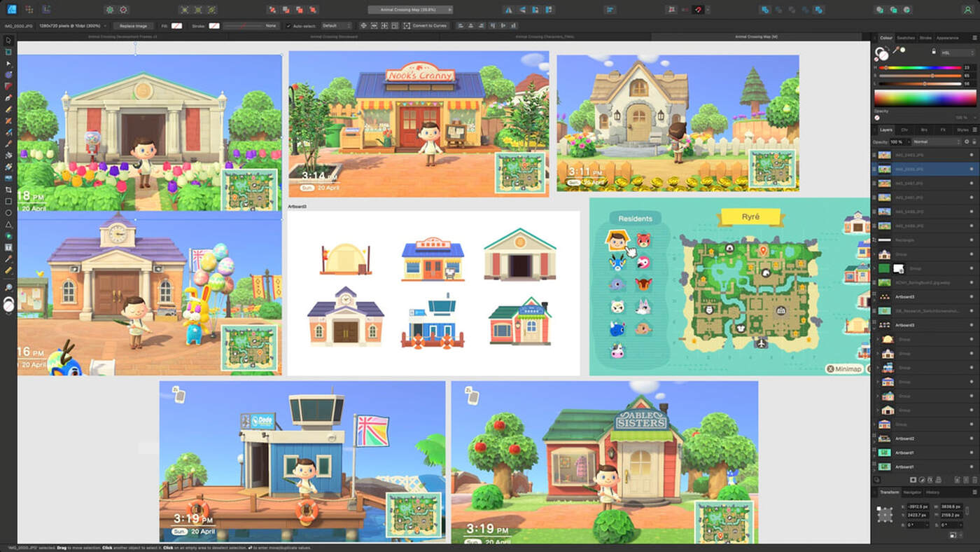Switch to the Navigator tab

(x=912, y=492)
